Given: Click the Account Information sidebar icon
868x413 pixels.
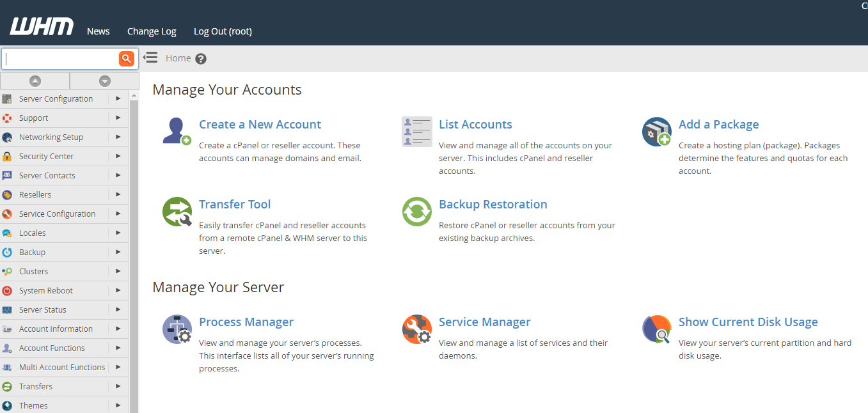Looking at the screenshot, I should tap(7, 329).
